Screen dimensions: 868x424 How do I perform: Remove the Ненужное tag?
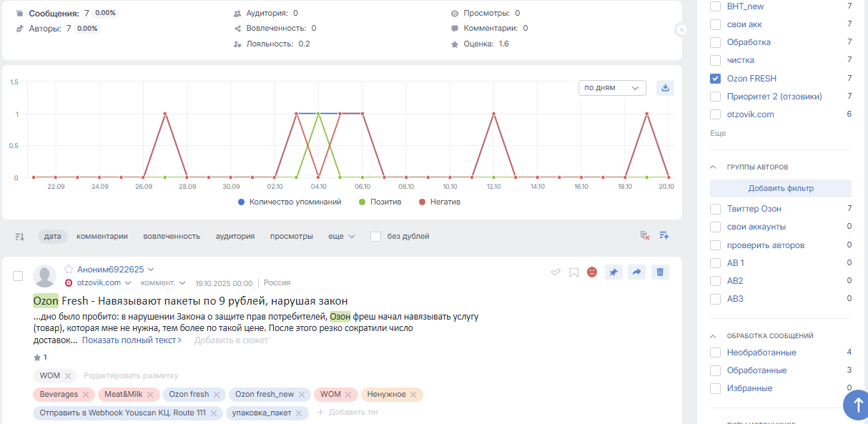(x=414, y=395)
